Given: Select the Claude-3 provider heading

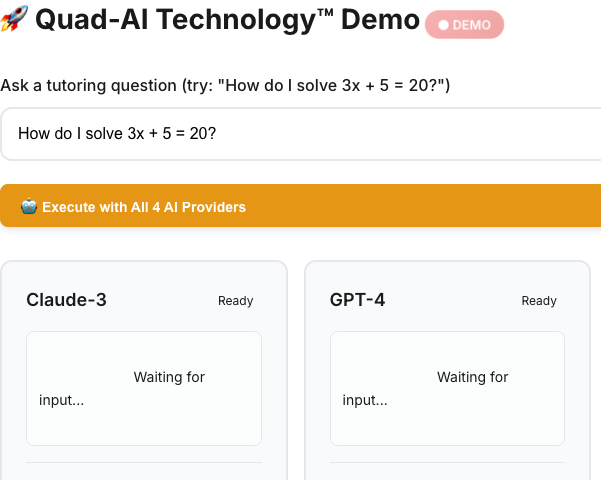Looking at the screenshot, I should click(x=66, y=300).
